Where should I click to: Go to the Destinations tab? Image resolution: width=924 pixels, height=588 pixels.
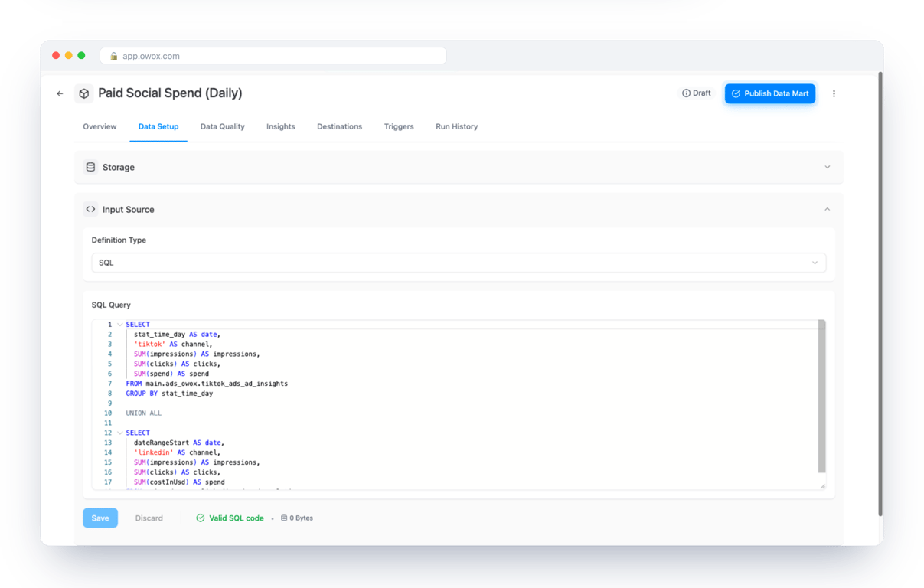click(339, 126)
